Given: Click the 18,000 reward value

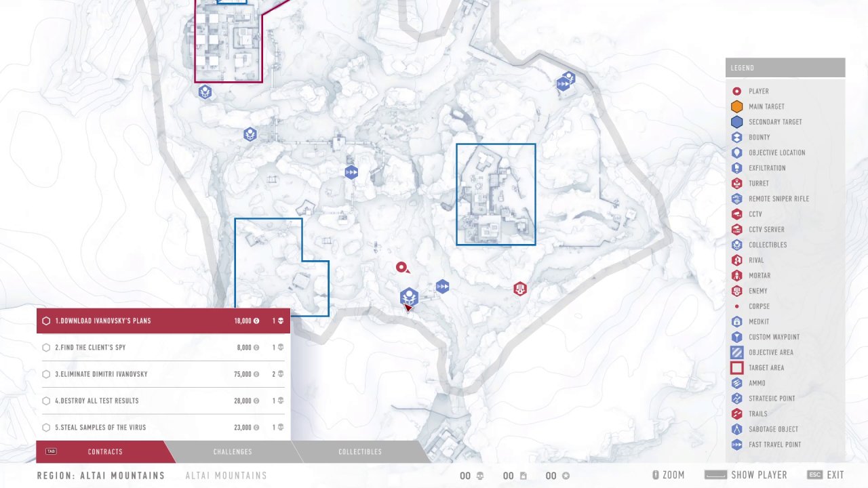Looking at the screenshot, I should [x=243, y=321].
